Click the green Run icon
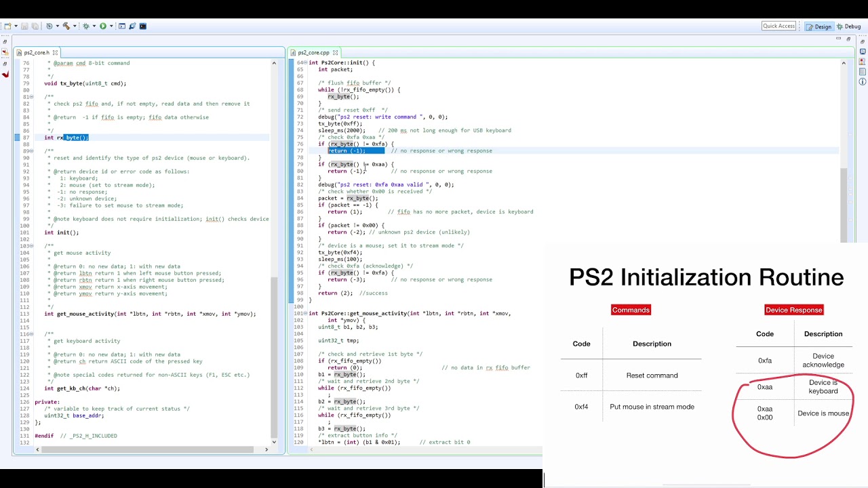 pos(103,26)
